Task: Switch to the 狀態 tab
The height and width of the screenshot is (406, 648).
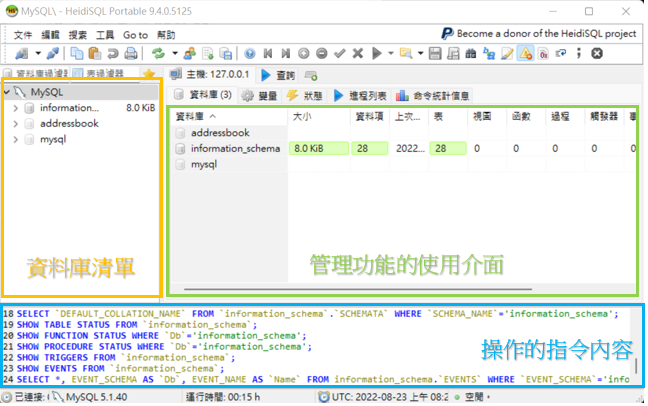Action: click(305, 96)
